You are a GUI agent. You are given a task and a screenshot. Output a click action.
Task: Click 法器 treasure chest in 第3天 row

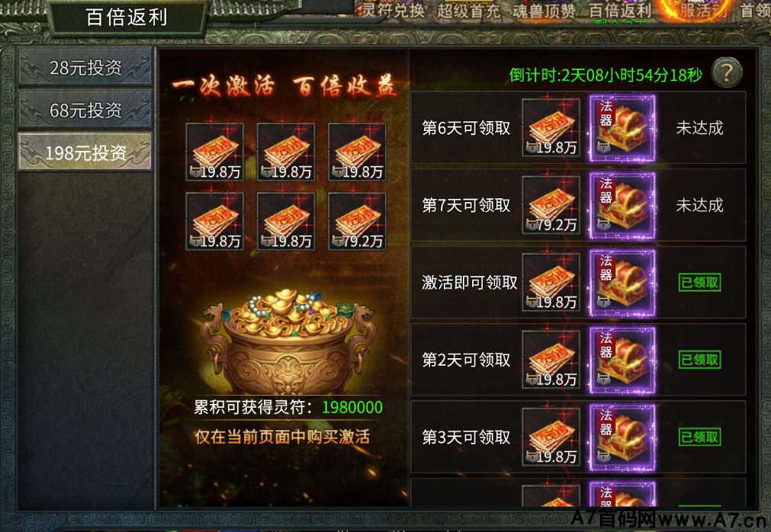622,437
